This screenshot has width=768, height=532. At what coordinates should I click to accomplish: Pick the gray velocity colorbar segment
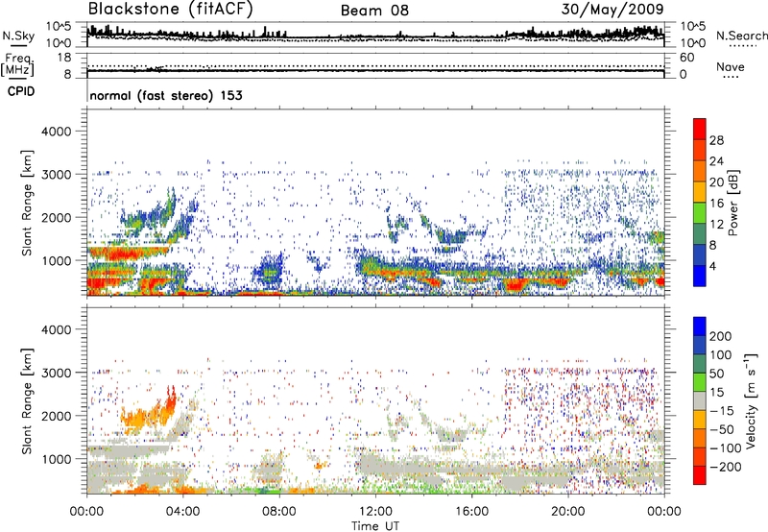click(x=700, y=400)
